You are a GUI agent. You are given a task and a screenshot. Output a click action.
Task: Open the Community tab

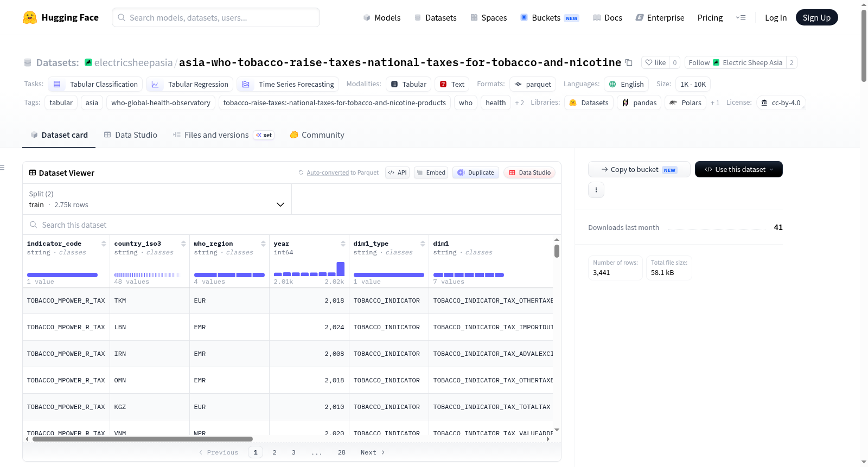[x=317, y=135]
